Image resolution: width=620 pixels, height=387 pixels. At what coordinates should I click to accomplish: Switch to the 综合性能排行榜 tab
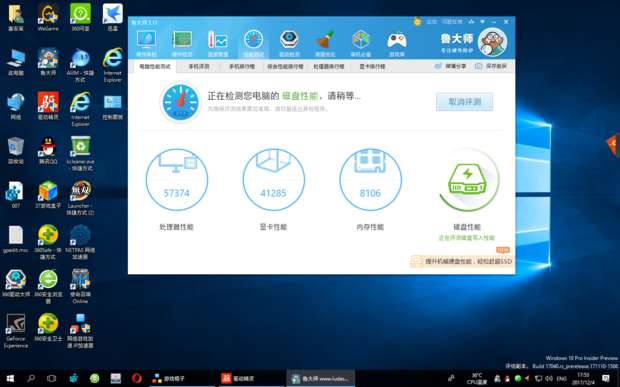tap(285, 66)
